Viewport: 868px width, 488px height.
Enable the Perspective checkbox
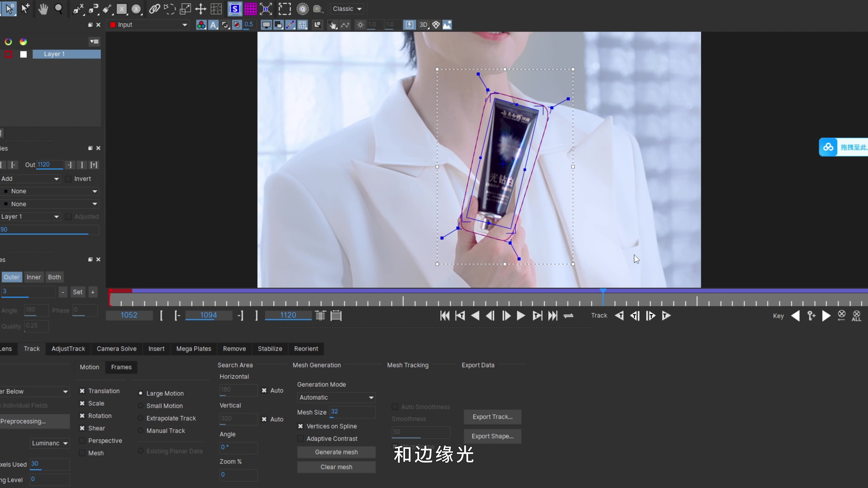pos(82,441)
